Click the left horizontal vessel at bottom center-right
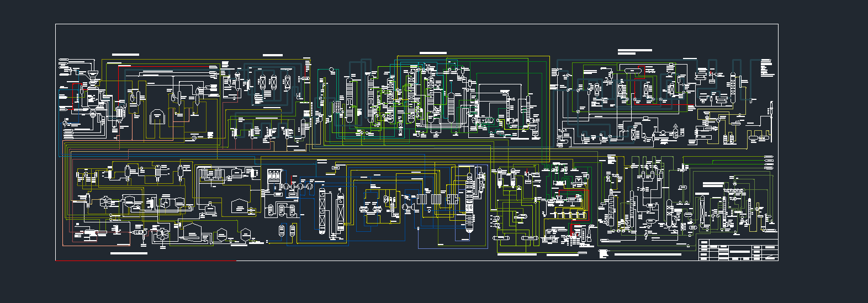Screen dimensions: 868x303 point(501,237)
